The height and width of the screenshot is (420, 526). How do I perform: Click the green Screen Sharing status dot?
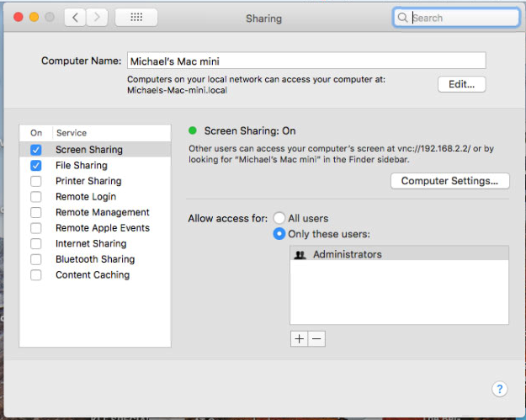(193, 130)
